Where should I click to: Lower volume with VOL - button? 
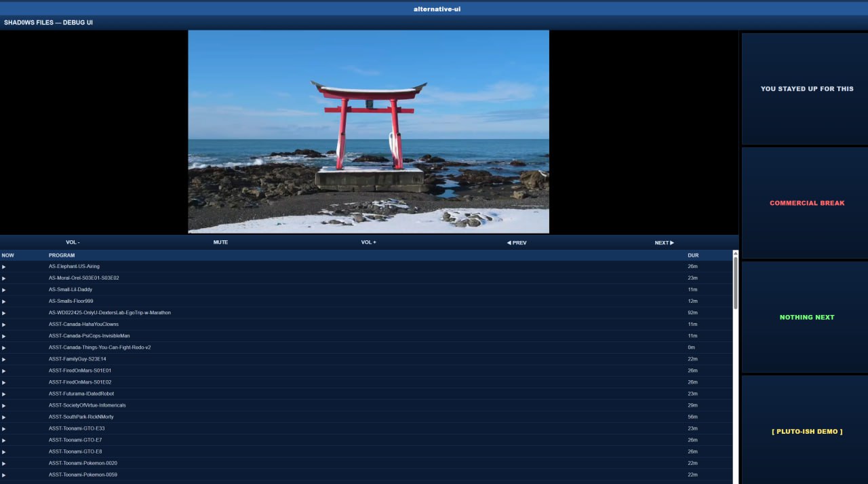point(73,242)
